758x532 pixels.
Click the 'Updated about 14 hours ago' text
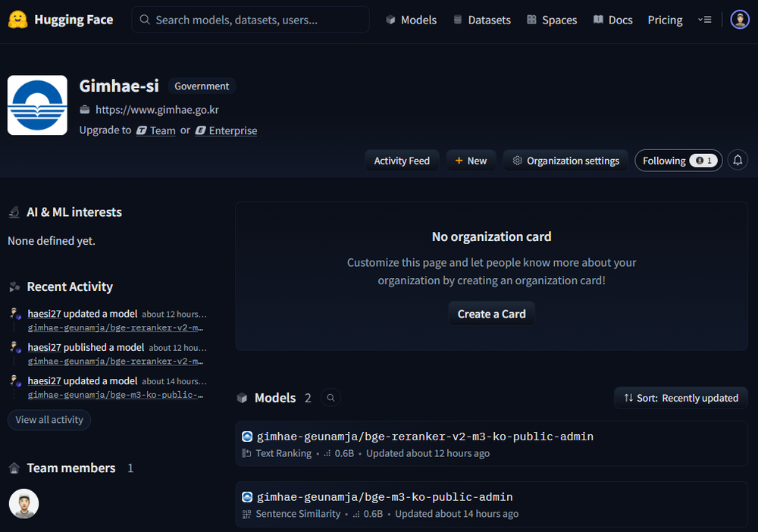457,514
